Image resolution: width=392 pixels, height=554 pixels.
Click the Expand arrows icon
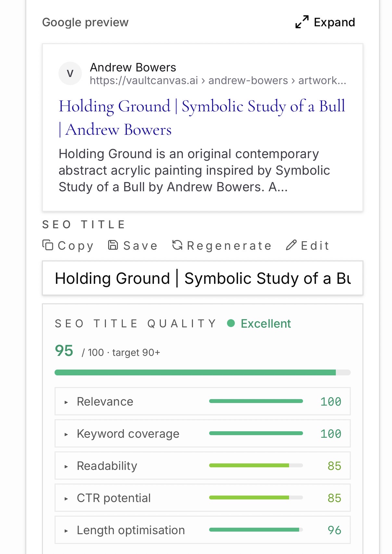click(302, 22)
